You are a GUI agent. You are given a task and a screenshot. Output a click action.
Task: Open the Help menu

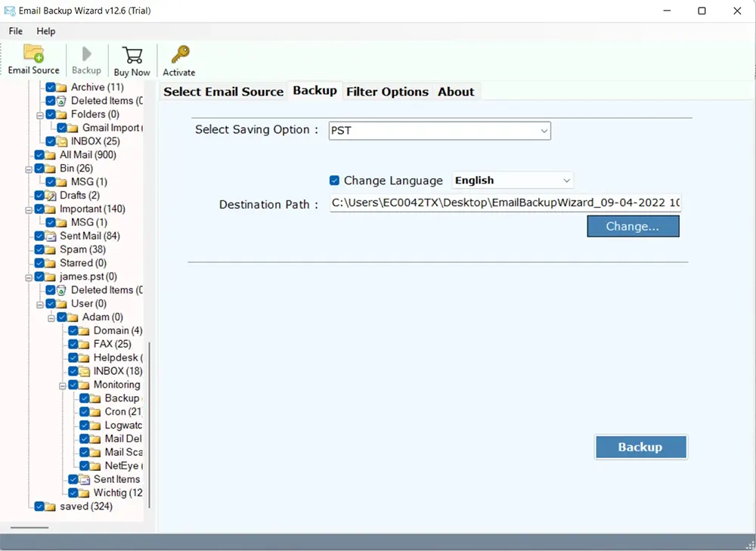46,31
